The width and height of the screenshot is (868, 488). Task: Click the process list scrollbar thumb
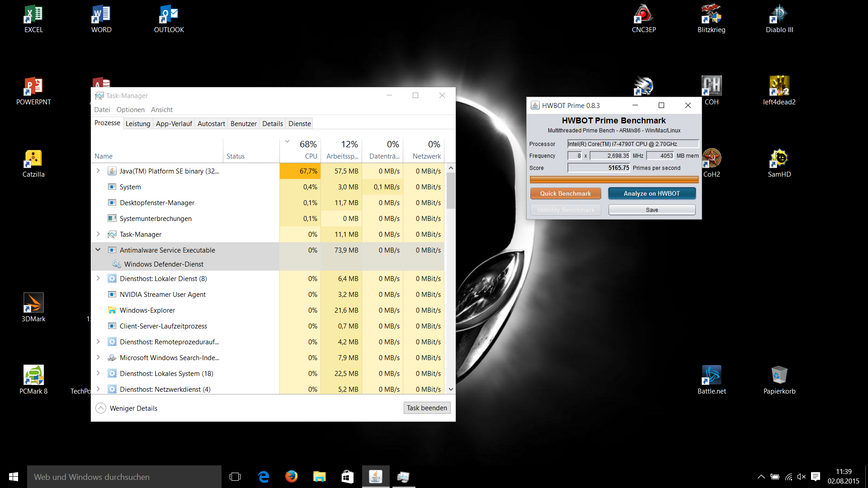(x=451, y=191)
